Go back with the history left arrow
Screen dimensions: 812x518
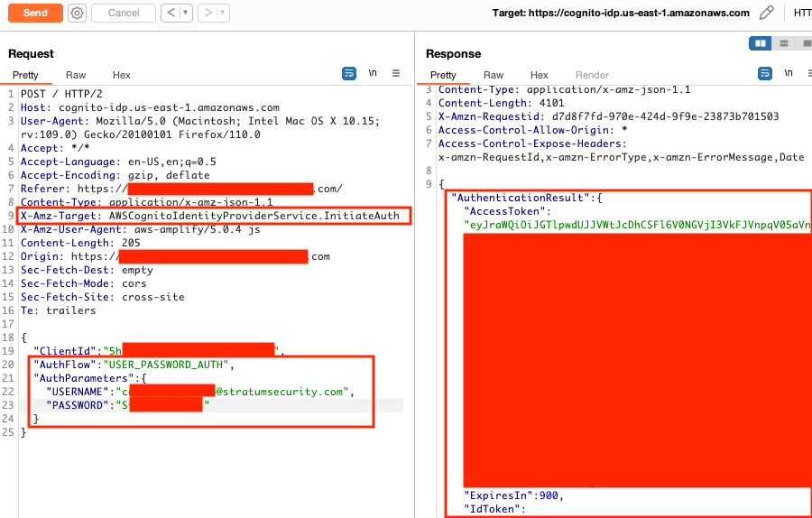click(171, 13)
